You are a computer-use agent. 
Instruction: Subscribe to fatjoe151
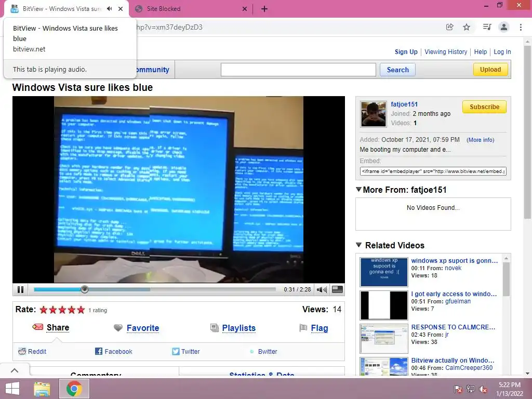coord(484,107)
